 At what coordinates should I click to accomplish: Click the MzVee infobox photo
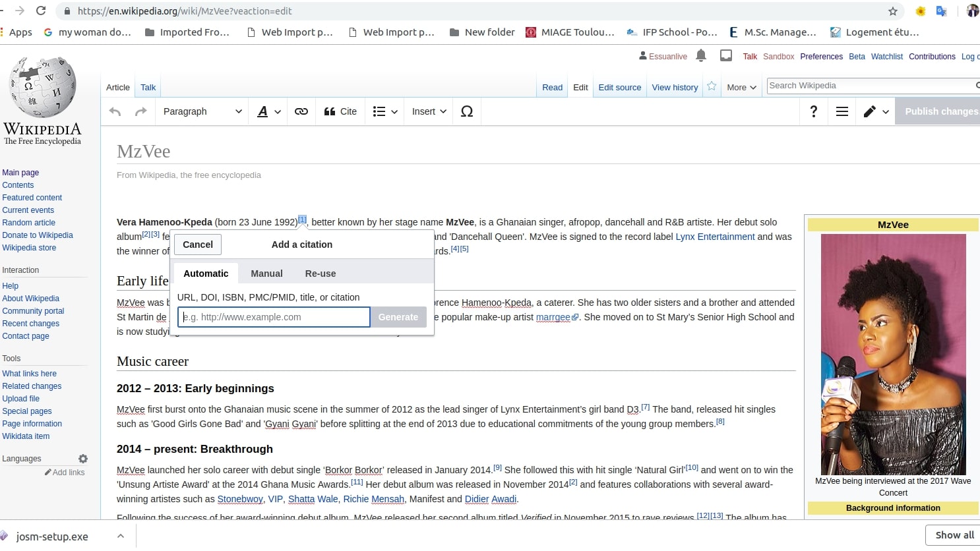[x=893, y=355]
